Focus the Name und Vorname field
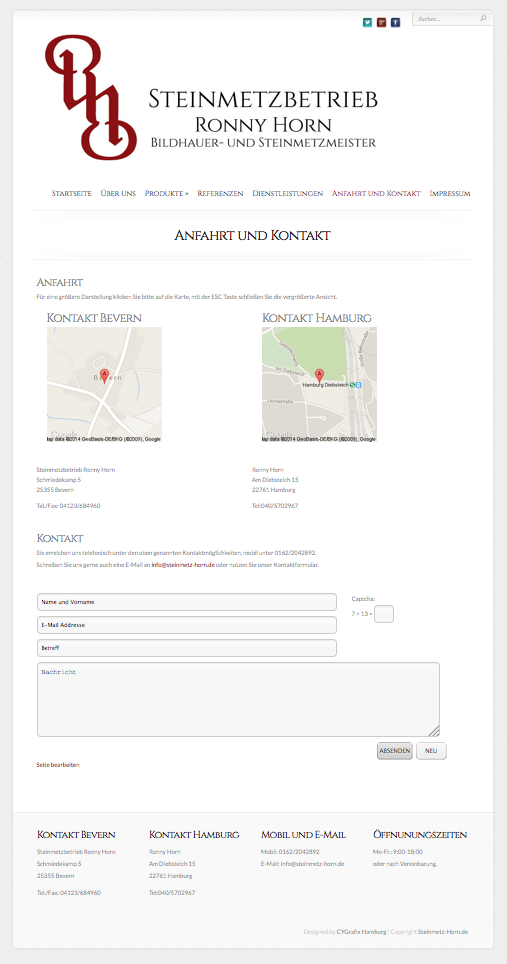 [x=187, y=602]
